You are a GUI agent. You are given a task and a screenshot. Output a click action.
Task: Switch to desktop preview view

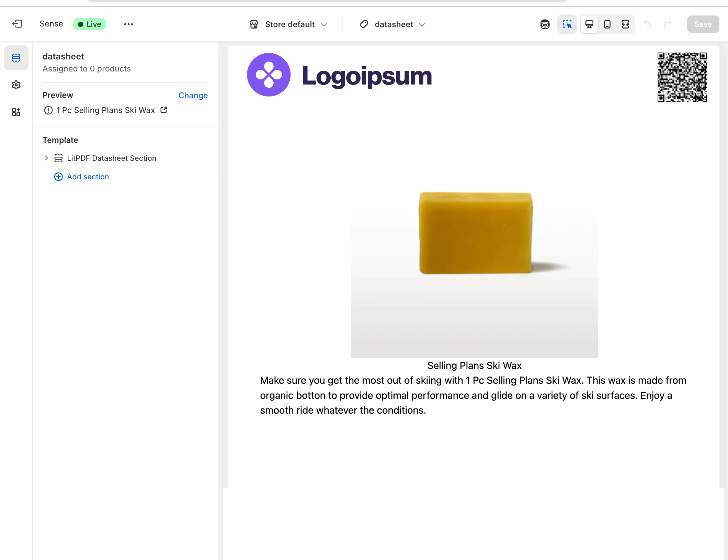(589, 24)
